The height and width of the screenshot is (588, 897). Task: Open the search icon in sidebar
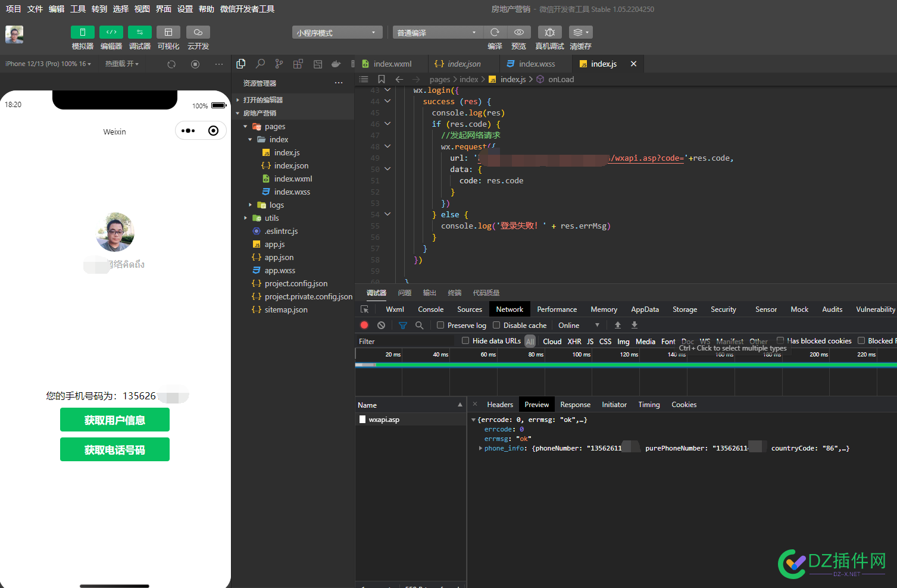coord(260,64)
